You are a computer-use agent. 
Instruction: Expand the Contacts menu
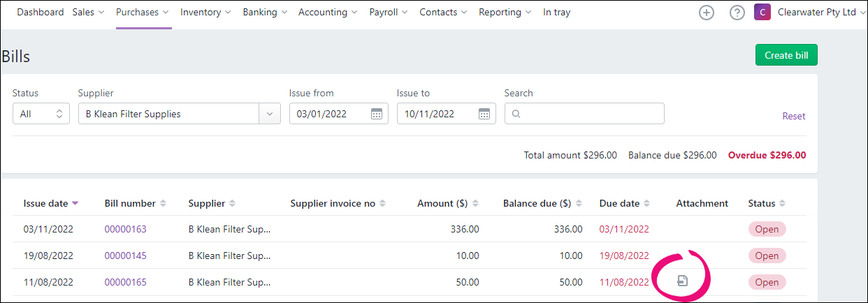coord(444,12)
